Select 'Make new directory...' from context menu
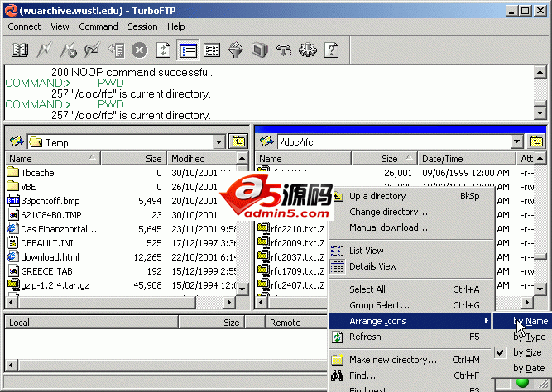 pyautogui.click(x=393, y=360)
